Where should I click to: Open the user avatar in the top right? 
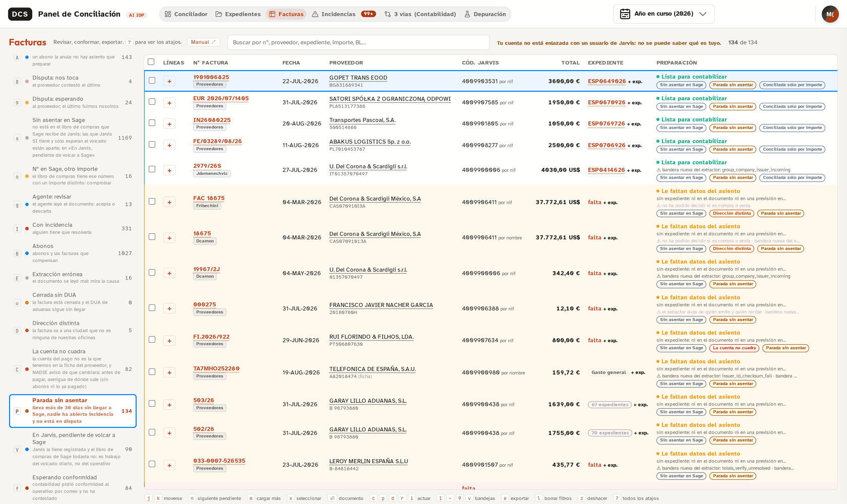(x=830, y=14)
